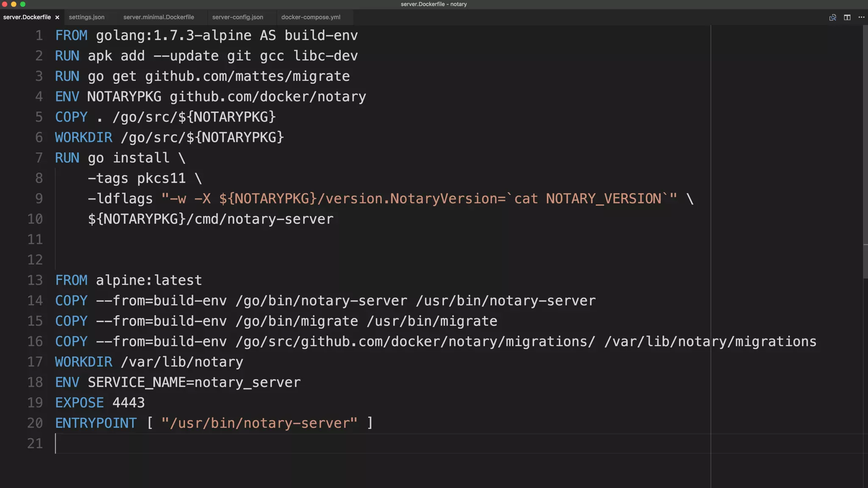868x488 pixels.
Task: Click line number 13 in gutter
Action: pos(35,280)
